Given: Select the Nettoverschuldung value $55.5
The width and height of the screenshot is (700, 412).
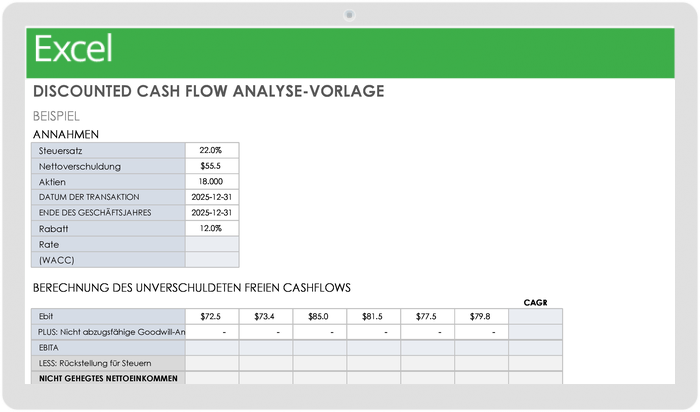Looking at the screenshot, I should [x=212, y=166].
